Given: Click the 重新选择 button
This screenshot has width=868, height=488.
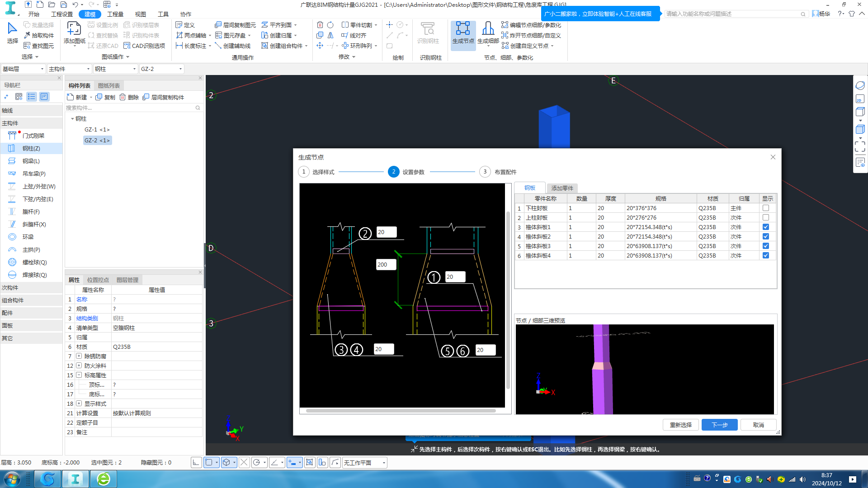Looking at the screenshot, I should pyautogui.click(x=680, y=425).
